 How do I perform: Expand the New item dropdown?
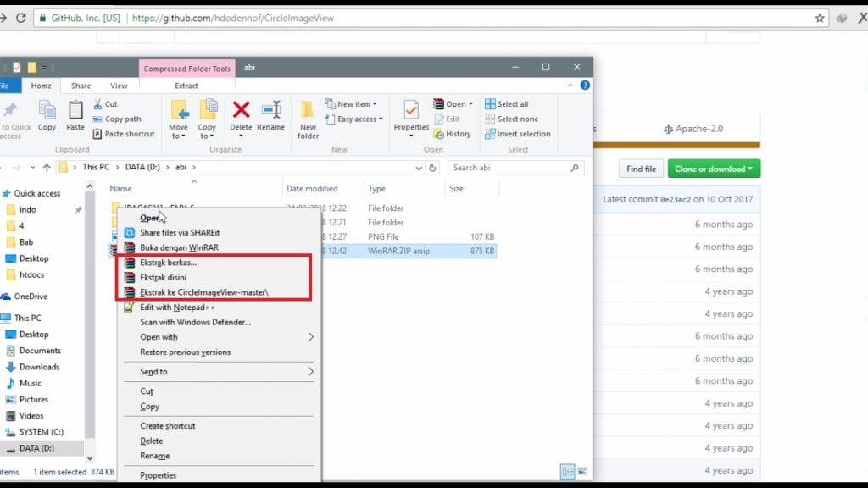point(351,104)
